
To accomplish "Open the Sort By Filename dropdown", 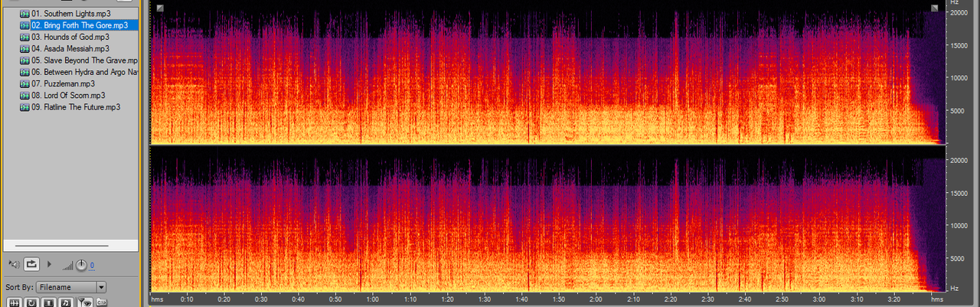I will tap(70, 287).
